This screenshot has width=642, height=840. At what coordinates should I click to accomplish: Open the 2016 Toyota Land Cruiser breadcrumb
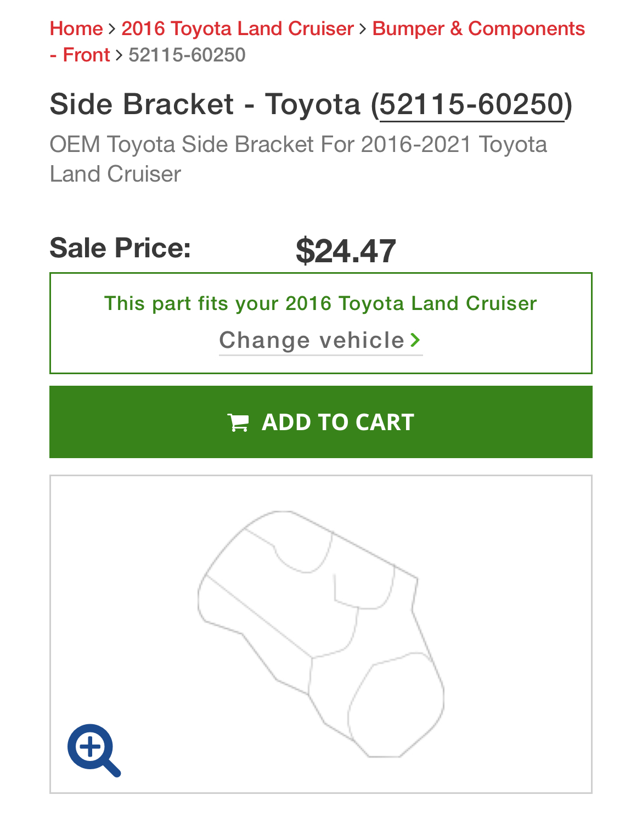tap(238, 29)
